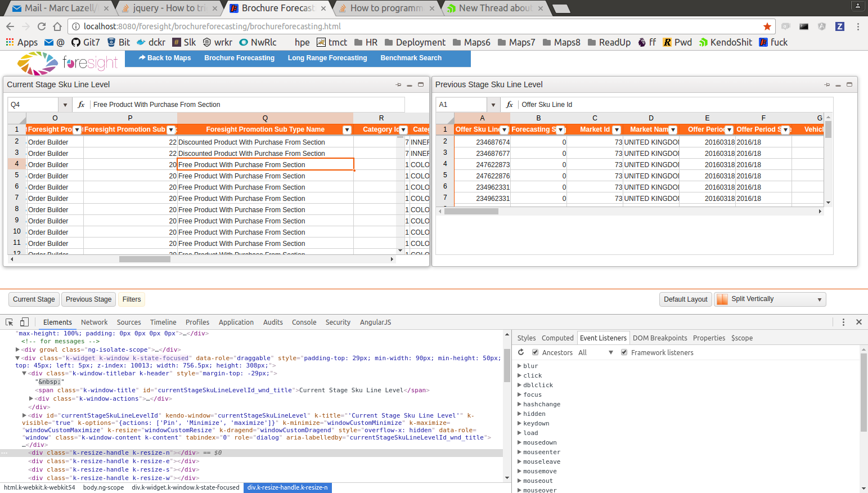Toggle the DevTools device toolbar icon
The height and width of the screenshot is (493, 868).
coord(24,322)
